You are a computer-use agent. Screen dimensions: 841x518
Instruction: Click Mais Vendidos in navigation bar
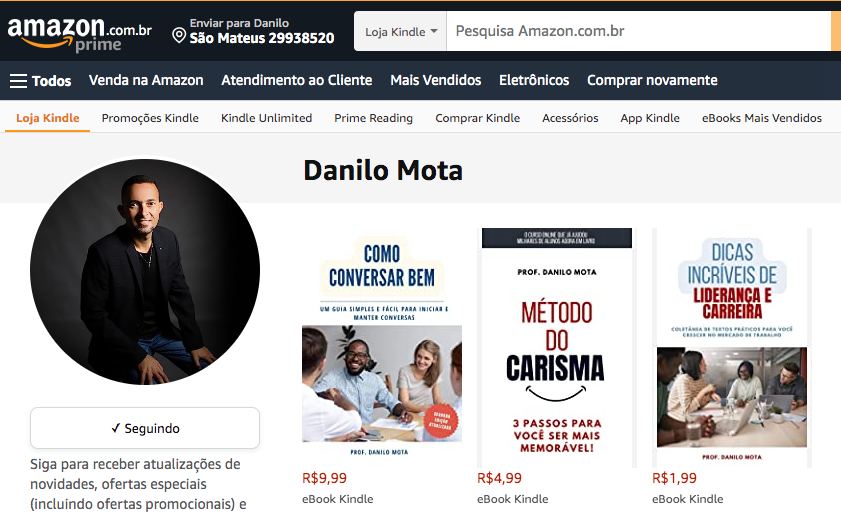click(436, 80)
